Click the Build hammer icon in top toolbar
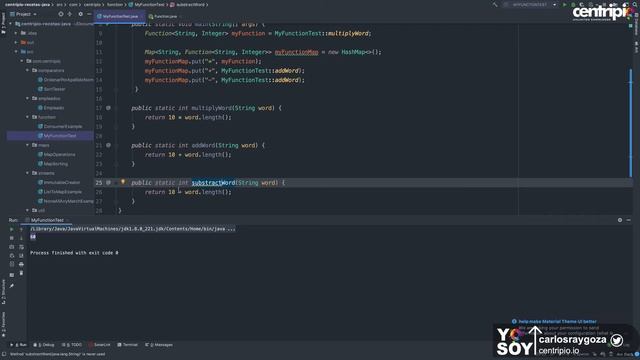 [495, 4]
